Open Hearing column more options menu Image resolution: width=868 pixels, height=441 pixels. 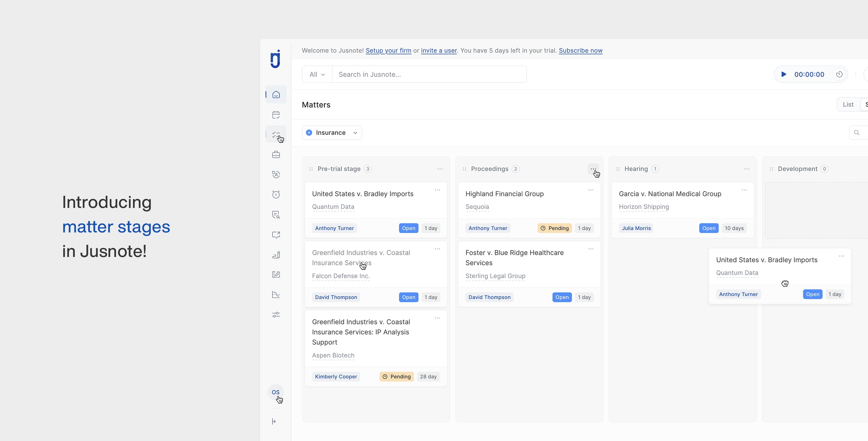pos(747,169)
